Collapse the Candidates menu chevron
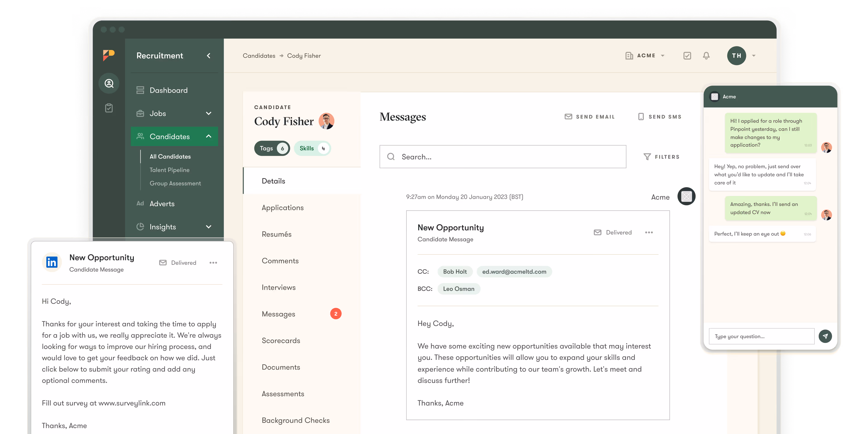The width and height of the screenshot is (868, 434). pos(209,136)
